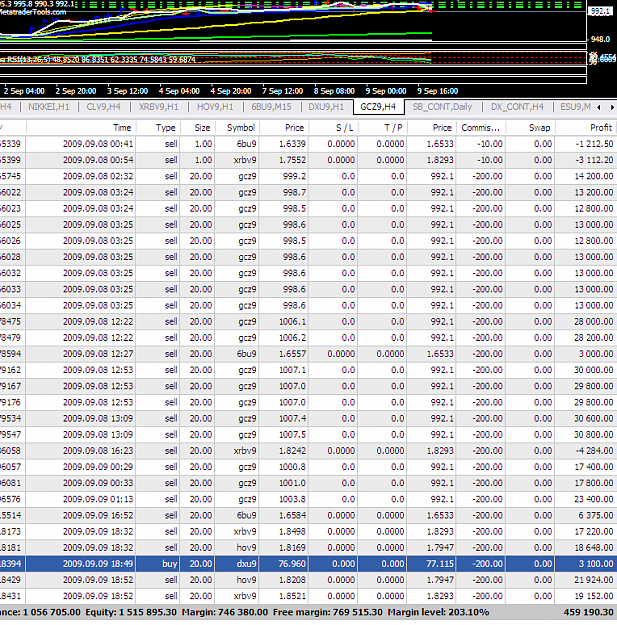
Task: Select gcz9 sell order at 1000.8
Action: 308,467
